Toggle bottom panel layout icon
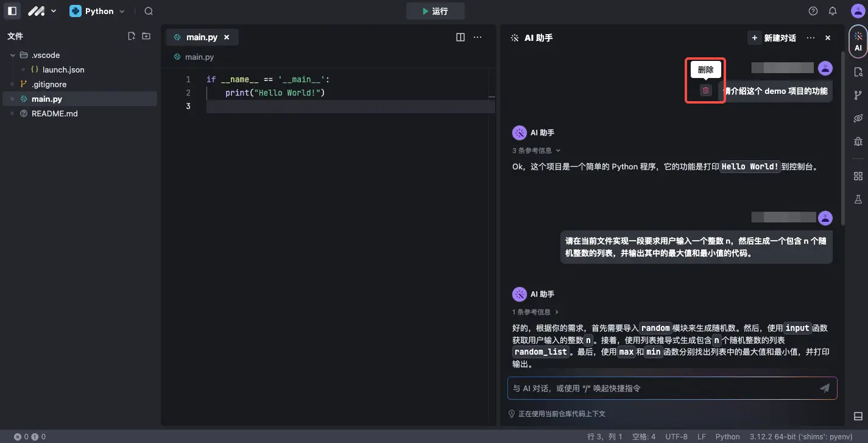Screen dimensions: 868x443 [x=858, y=417]
